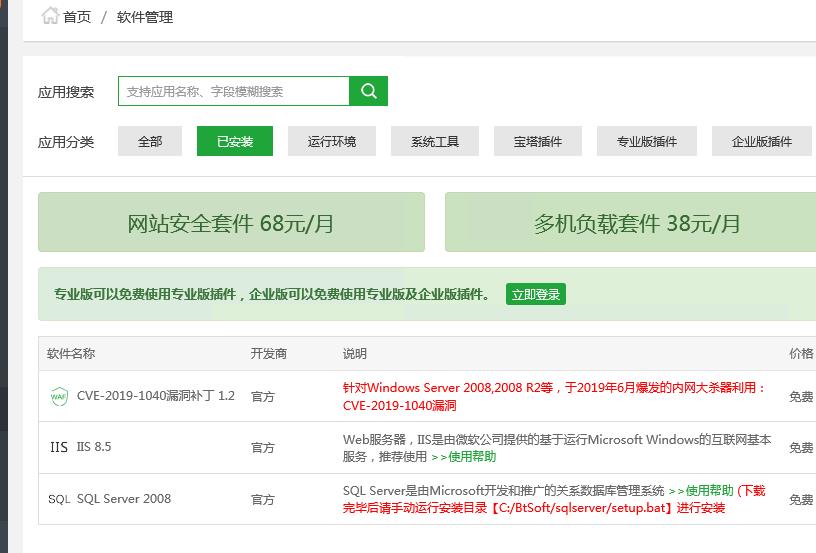Open 使用帮助 link in IIS description
816x553 pixels.
[464, 457]
